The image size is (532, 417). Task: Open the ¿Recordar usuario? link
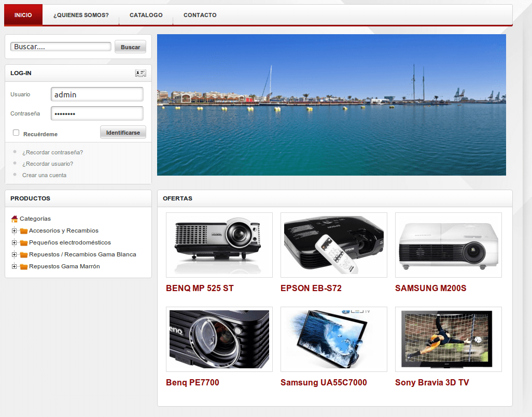[48, 164]
